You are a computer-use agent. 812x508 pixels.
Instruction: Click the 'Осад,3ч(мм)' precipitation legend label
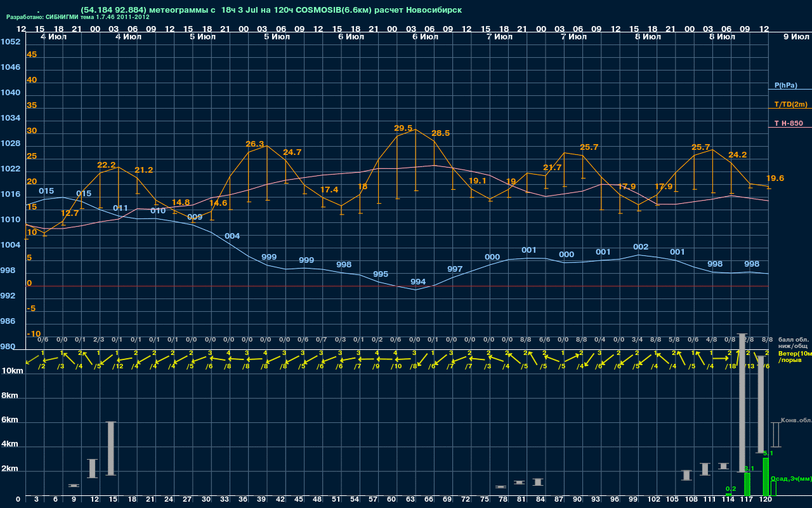click(x=791, y=479)
